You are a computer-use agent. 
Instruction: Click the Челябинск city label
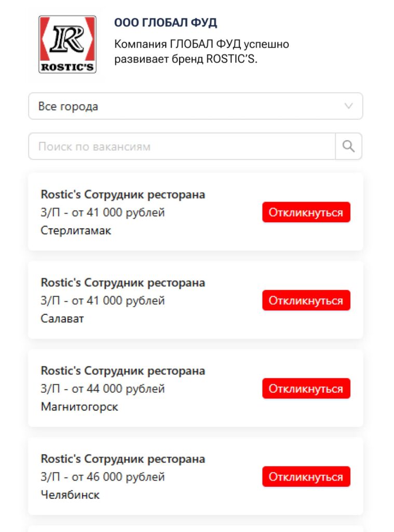click(70, 495)
